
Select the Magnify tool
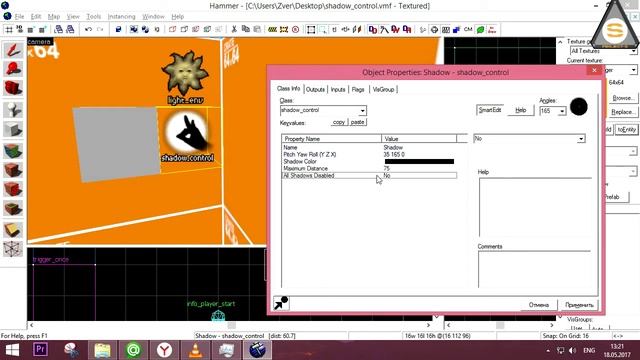pos(13,69)
